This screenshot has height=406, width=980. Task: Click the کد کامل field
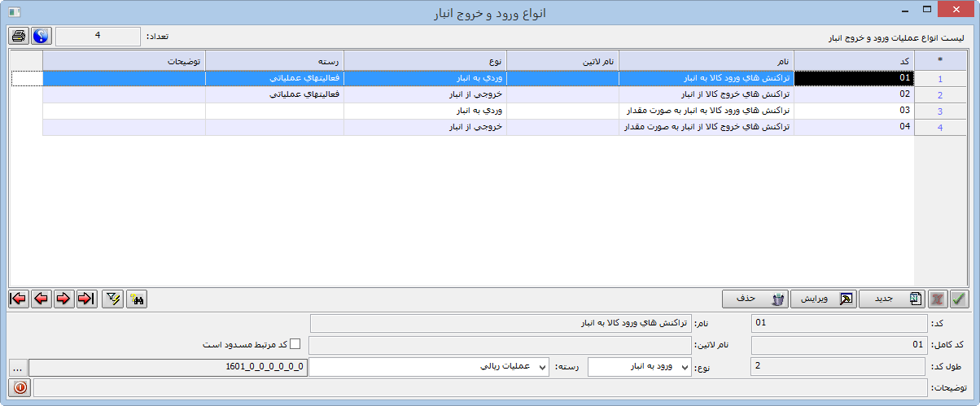click(839, 345)
